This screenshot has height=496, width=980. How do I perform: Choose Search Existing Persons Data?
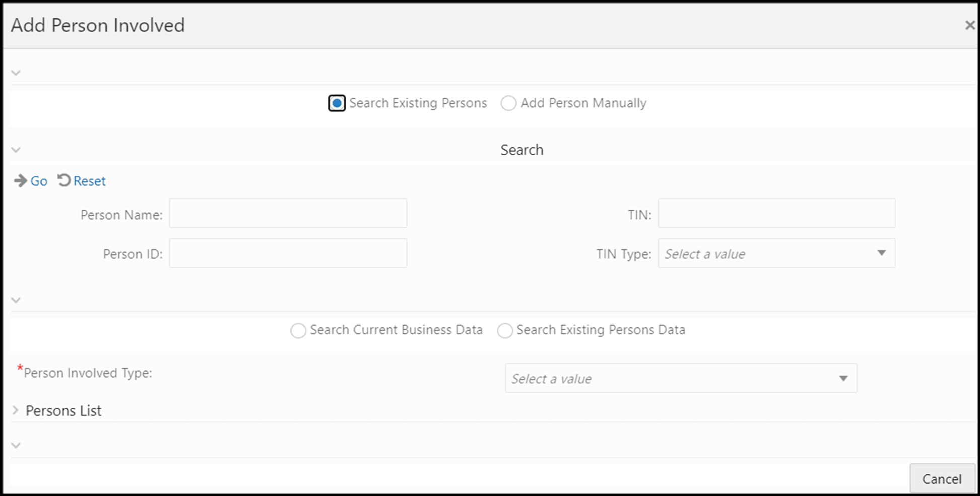coord(505,331)
